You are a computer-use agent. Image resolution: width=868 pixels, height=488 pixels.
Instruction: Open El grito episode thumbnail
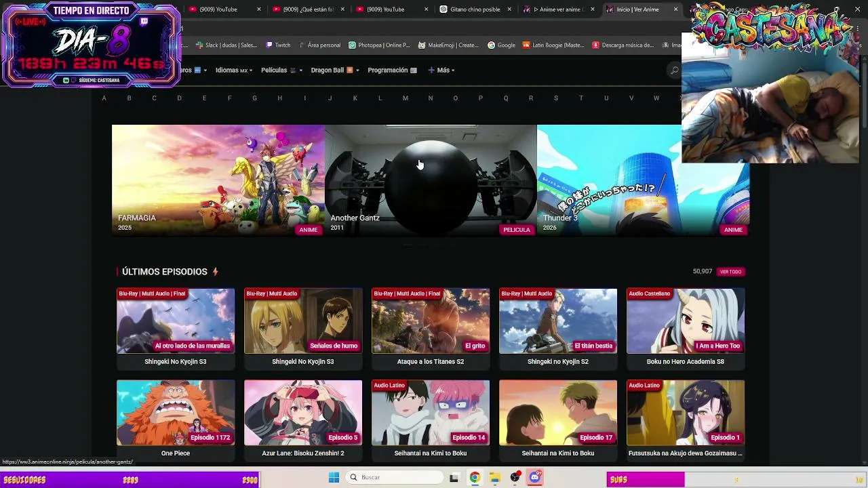[431, 321]
